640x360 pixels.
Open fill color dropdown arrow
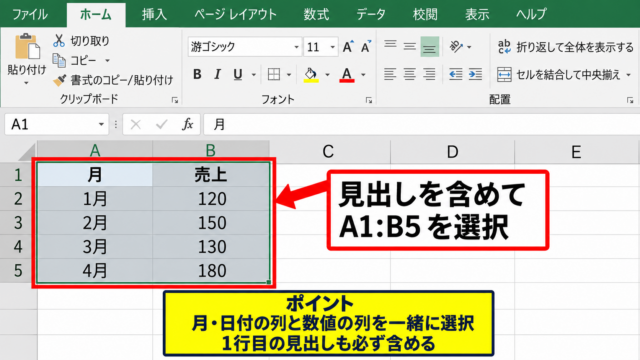click(327, 75)
